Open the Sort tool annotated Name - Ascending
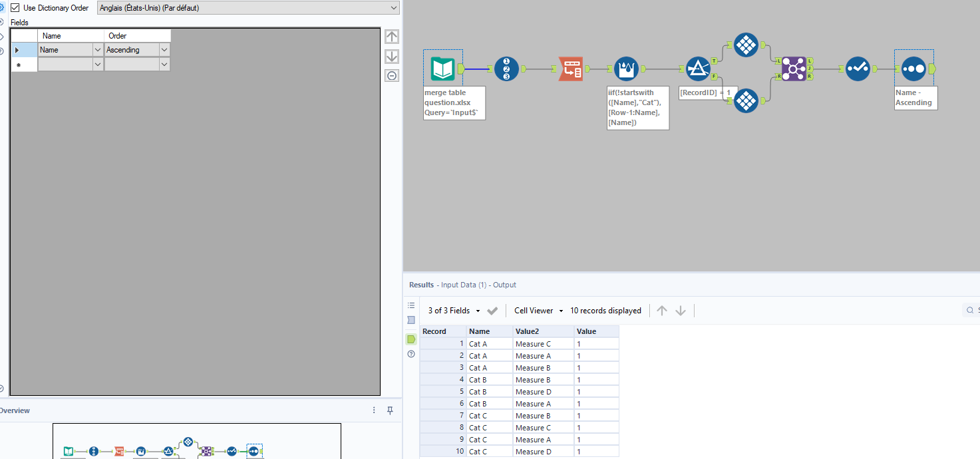The width and height of the screenshot is (980, 459). click(912, 69)
